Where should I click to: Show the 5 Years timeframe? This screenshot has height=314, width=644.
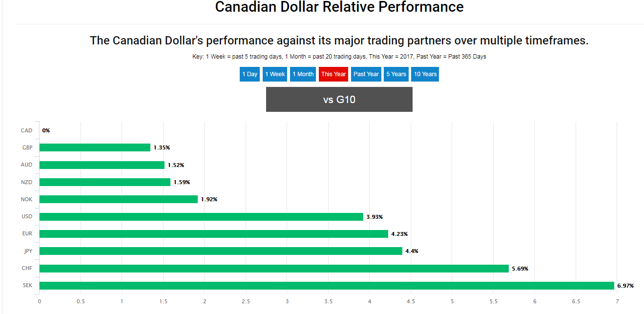pyautogui.click(x=396, y=74)
